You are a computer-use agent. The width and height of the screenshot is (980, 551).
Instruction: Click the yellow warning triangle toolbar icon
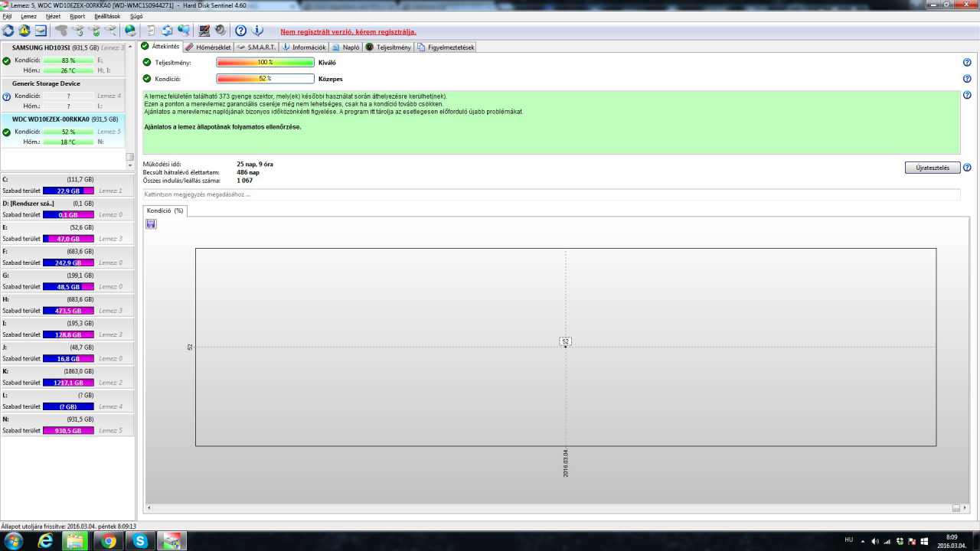pos(24,31)
